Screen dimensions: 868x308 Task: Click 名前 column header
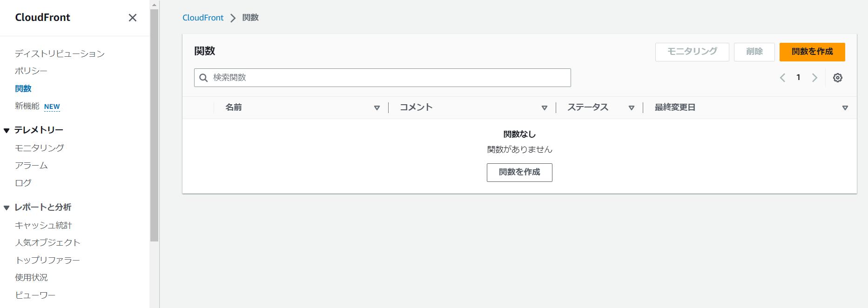pyautogui.click(x=234, y=107)
